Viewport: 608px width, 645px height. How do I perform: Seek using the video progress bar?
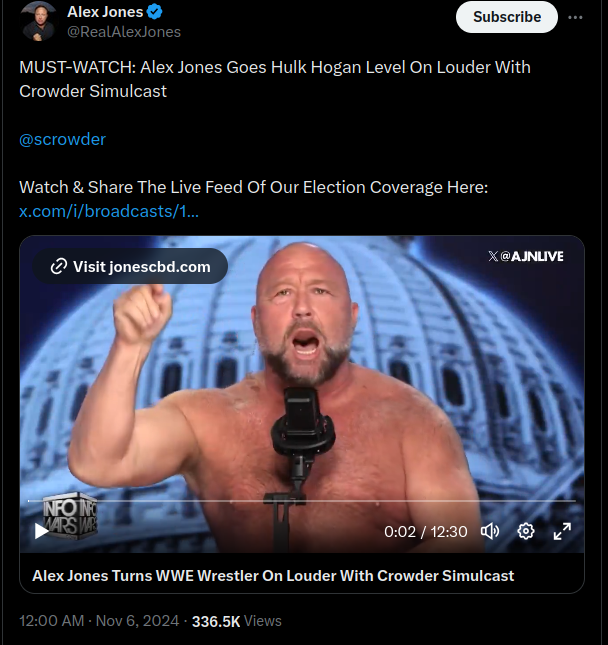[302, 501]
